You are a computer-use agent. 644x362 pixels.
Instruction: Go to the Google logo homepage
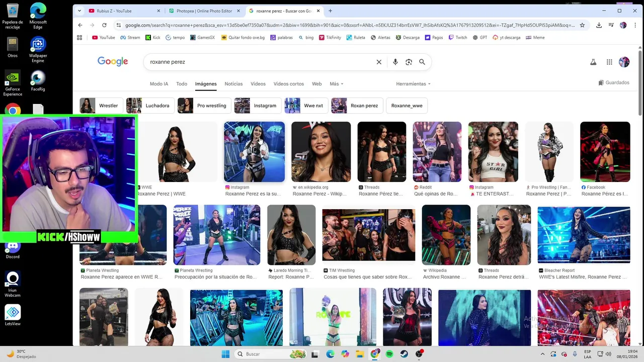[x=113, y=61]
